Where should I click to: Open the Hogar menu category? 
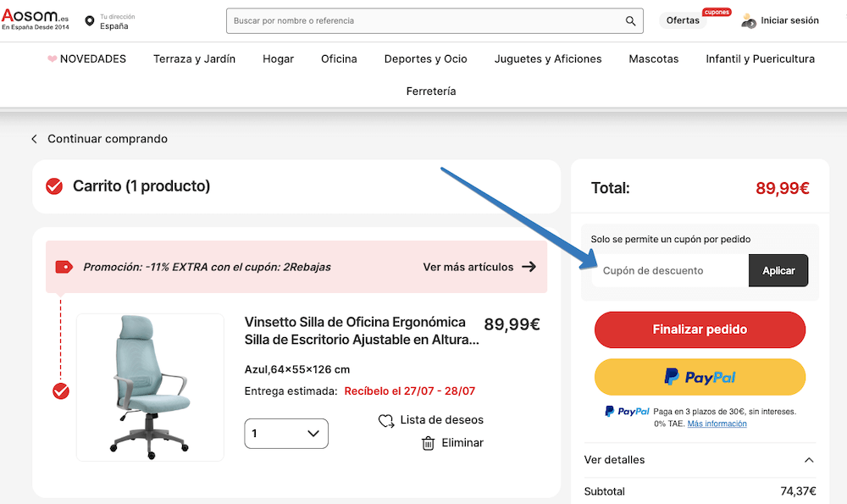coord(278,58)
